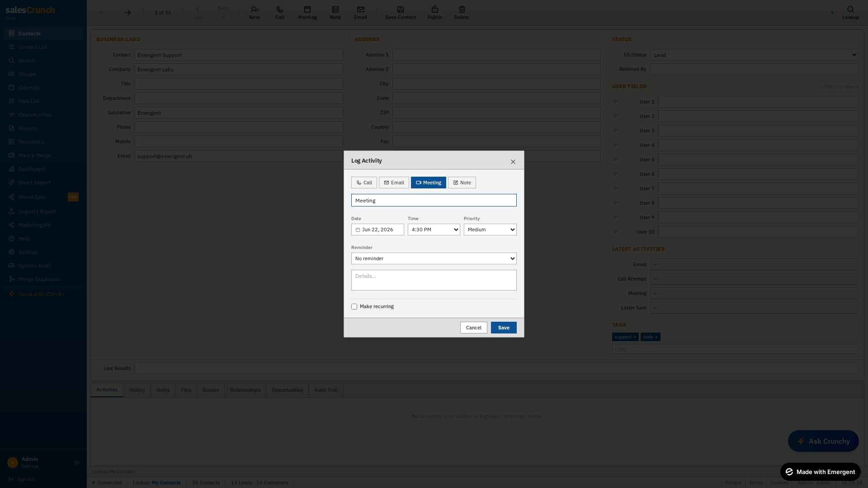Viewport: 868px width, 488px height.
Task: Open Groups in the sidebar
Action: pos(43,74)
